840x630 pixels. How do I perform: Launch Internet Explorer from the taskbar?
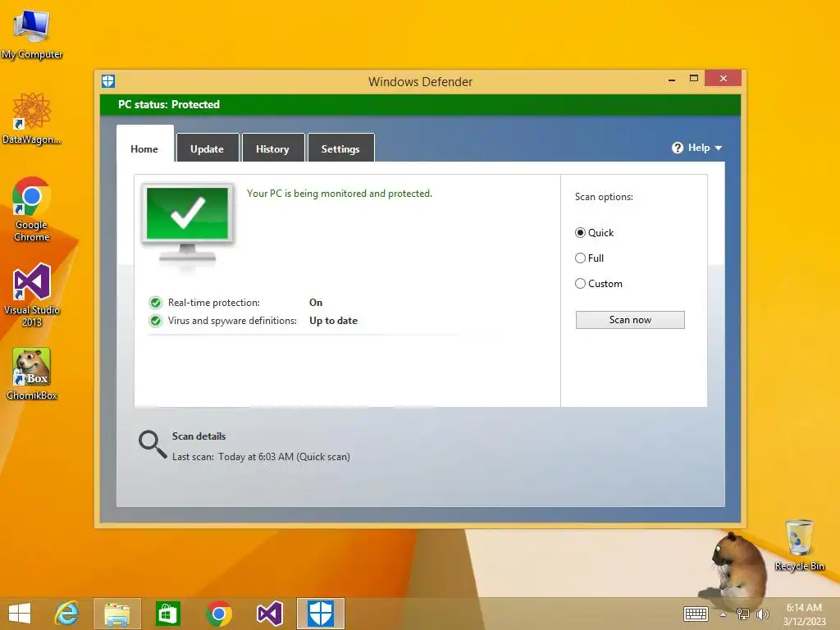tap(67, 614)
